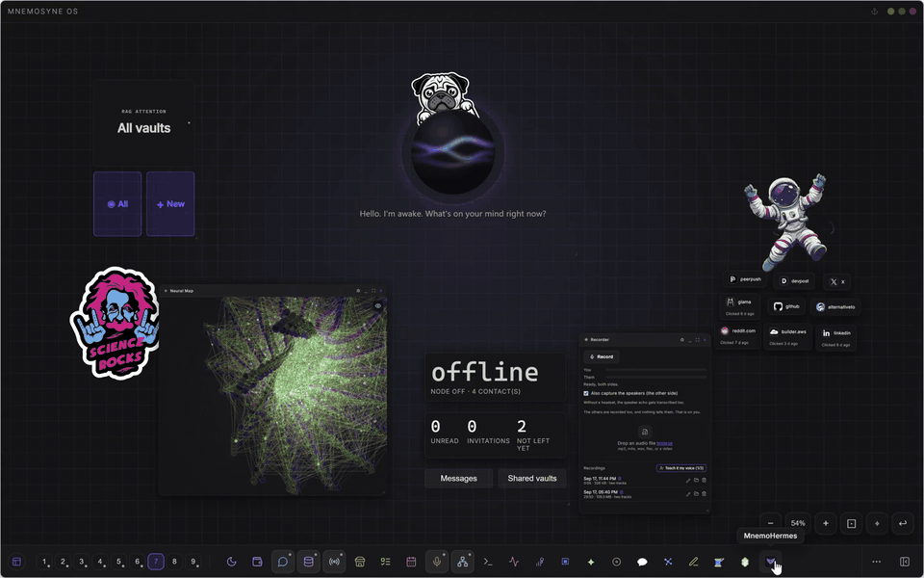Switch to workspace 1
The height and width of the screenshot is (578, 924).
(44, 562)
